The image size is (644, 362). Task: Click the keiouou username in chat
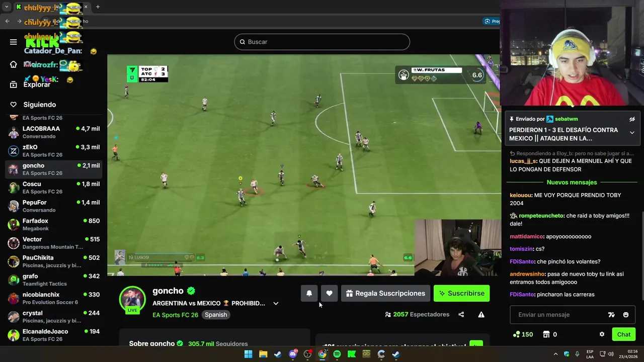tap(521, 195)
